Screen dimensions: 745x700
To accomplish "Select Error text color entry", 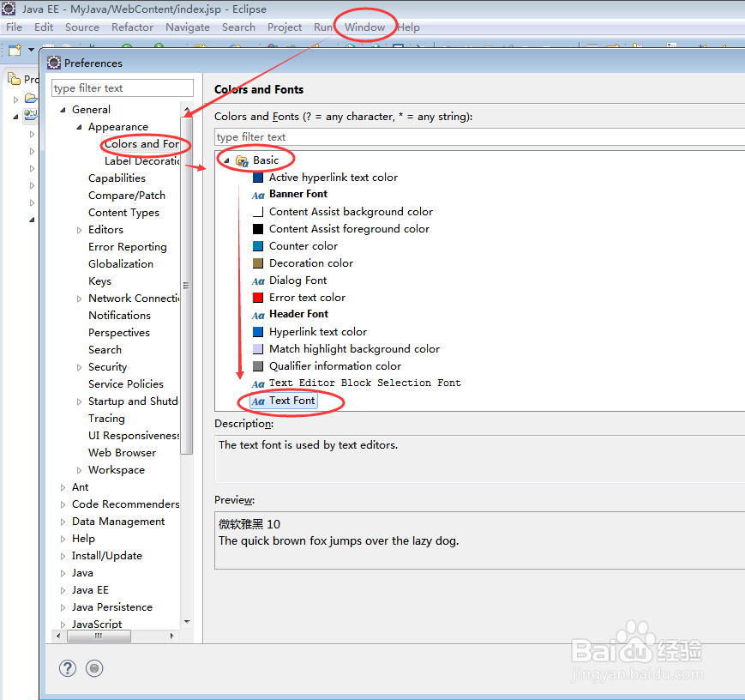I will tap(308, 298).
